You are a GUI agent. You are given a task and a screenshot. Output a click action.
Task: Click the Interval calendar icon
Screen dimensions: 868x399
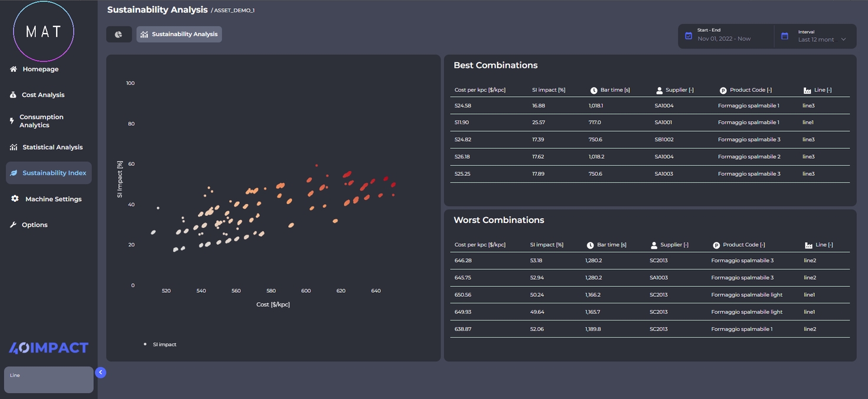(x=785, y=36)
